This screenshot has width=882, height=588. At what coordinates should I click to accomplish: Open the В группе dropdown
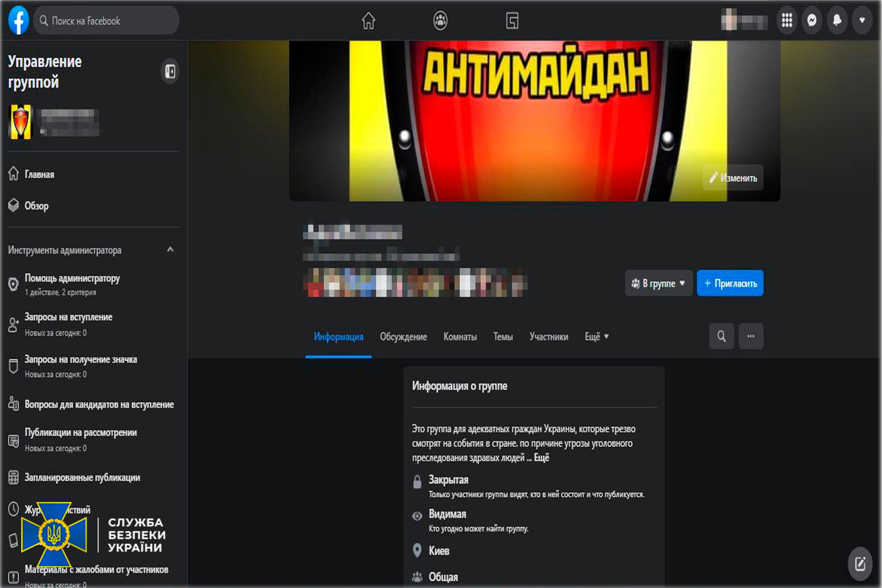tap(658, 283)
